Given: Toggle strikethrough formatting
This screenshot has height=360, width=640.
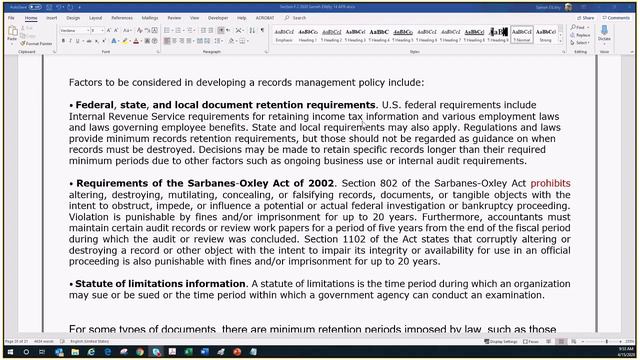Looking at the screenshot, I should 89,41.
